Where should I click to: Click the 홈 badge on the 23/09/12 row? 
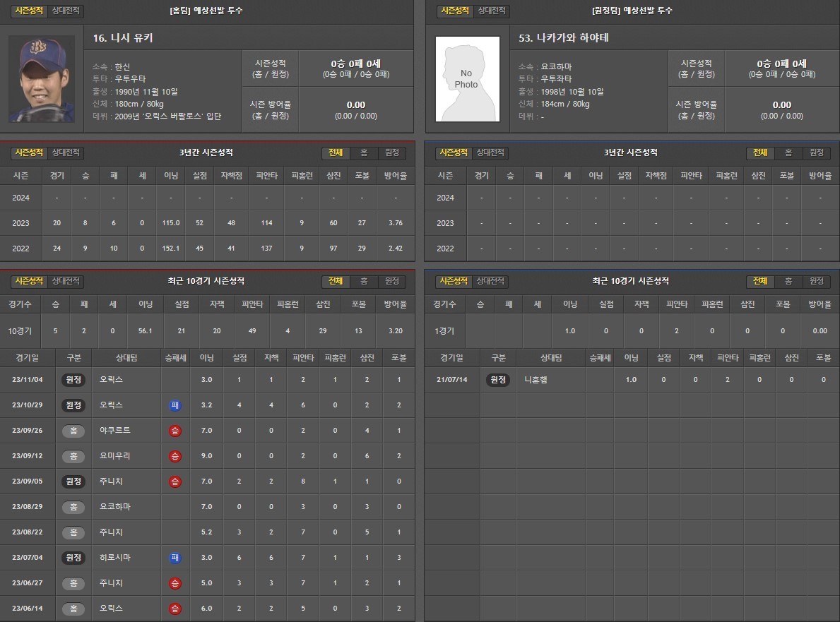point(73,456)
